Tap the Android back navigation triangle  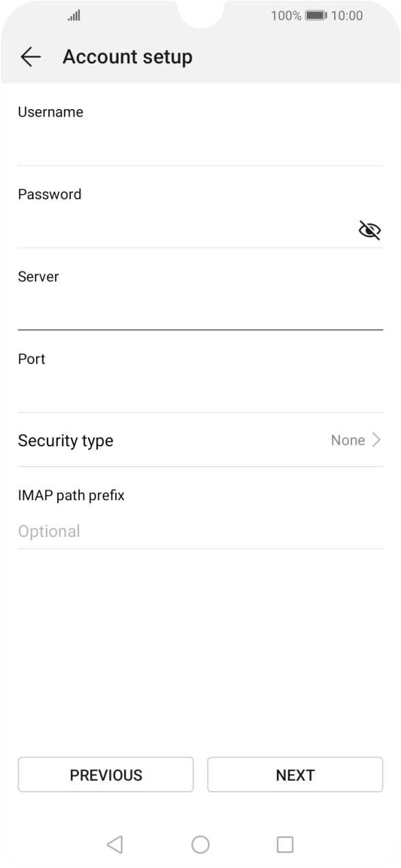point(115,843)
